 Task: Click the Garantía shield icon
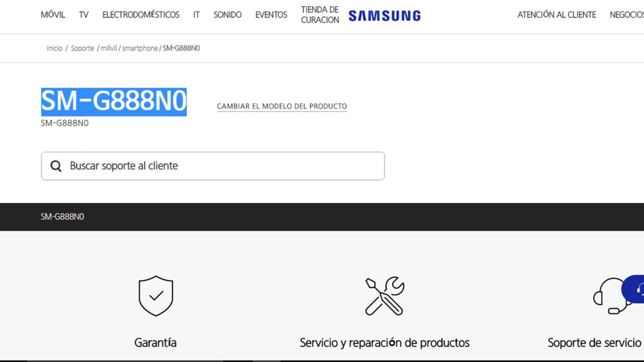156,296
